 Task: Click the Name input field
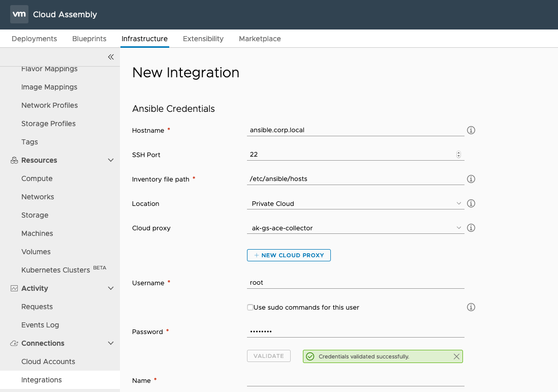coord(355,380)
